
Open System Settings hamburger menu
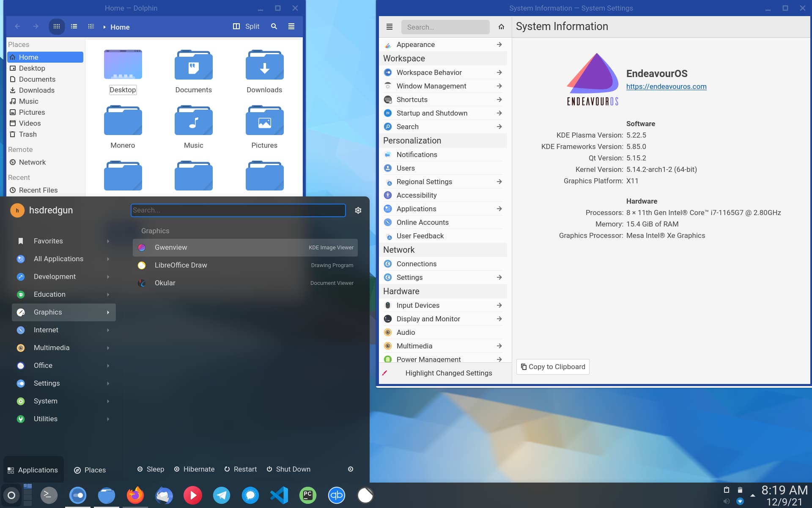click(390, 27)
